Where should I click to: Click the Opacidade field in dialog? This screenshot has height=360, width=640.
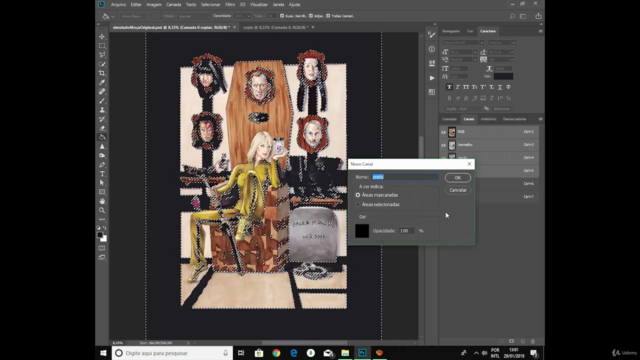pos(407,231)
